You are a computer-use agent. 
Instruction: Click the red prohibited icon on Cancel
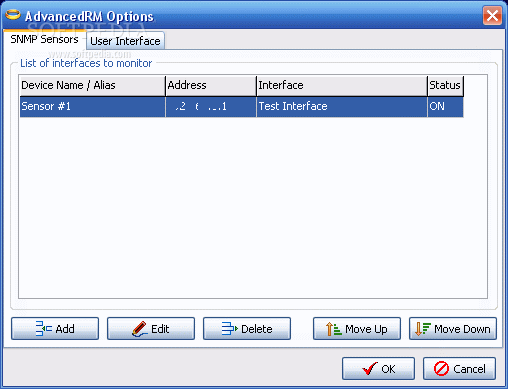click(x=441, y=368)
